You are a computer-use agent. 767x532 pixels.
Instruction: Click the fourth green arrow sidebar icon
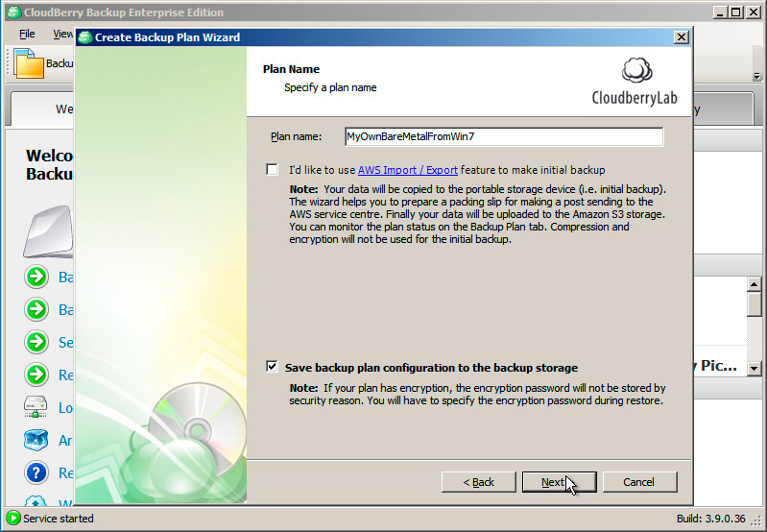36,375
